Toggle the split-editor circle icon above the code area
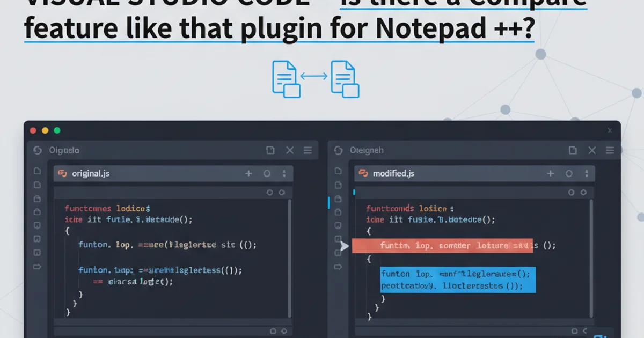Viewport: 644px width, 338px height. [269, 192]
